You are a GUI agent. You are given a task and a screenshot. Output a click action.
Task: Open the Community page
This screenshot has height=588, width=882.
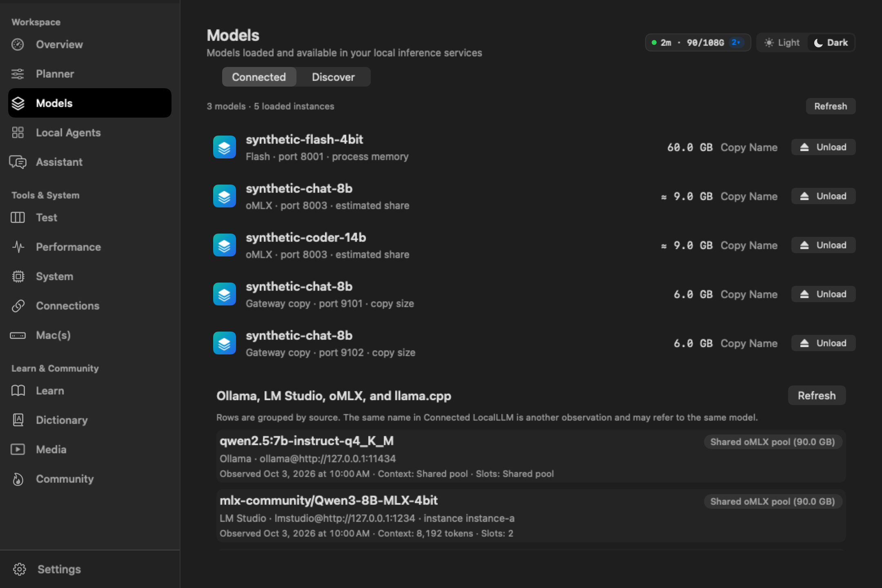tap(90, 479)
